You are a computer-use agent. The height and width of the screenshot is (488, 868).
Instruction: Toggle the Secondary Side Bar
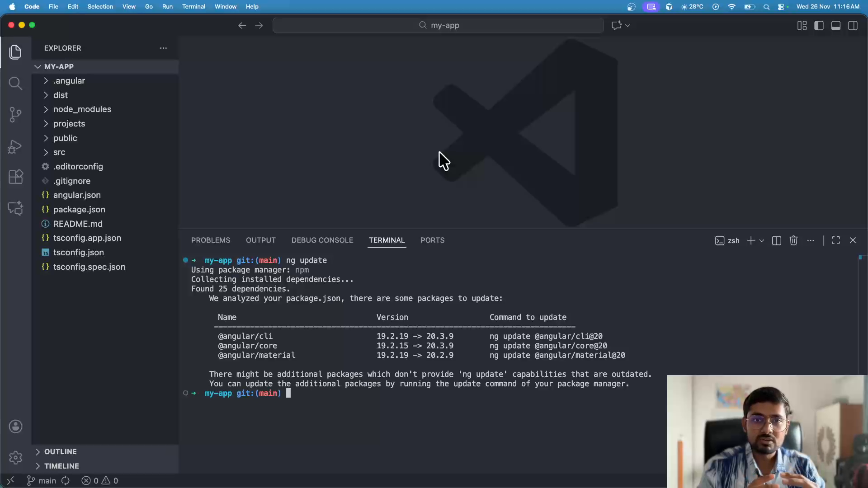pyautogui.click(x=853, y=25)
